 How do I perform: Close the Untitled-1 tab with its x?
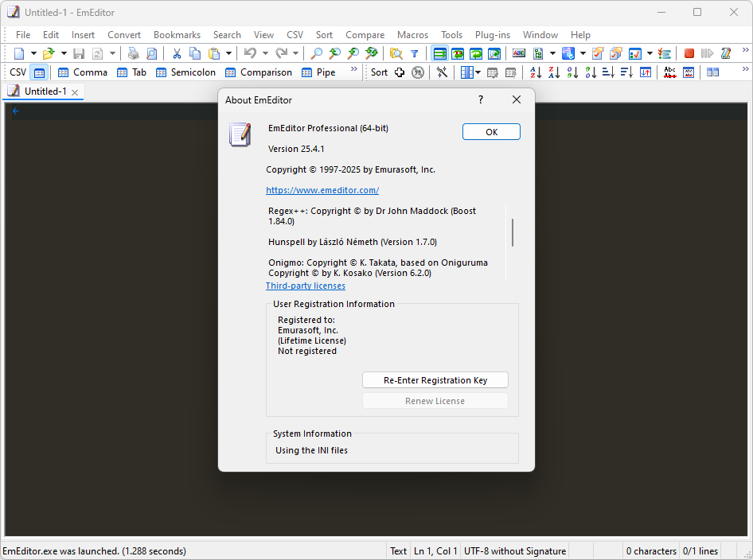pyautogui.click(x=75, y=92)
